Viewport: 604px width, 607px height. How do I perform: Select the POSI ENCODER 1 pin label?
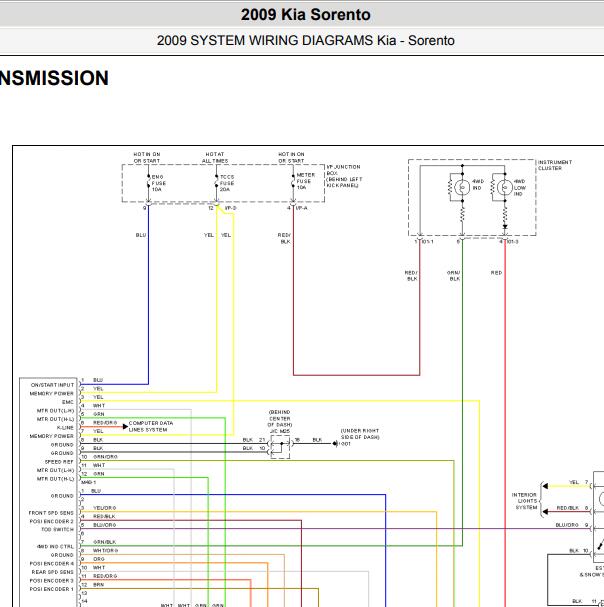tap(51, 589)
